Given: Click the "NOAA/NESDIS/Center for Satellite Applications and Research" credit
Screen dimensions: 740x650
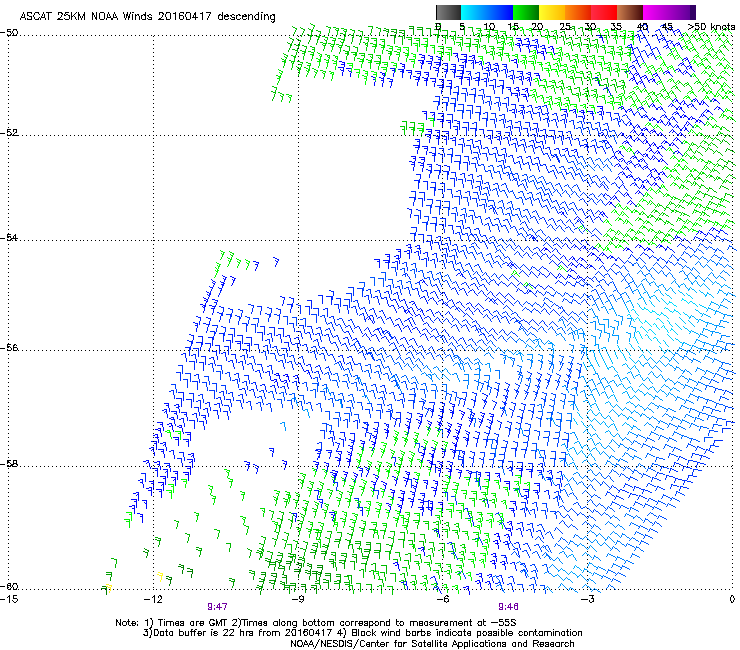Looking at the screenshot, I should coord(432,644).
